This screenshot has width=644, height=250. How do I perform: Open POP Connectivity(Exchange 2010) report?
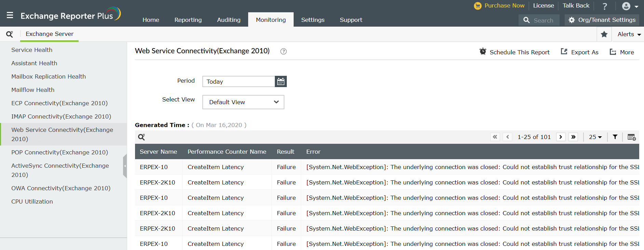[59, 152]
